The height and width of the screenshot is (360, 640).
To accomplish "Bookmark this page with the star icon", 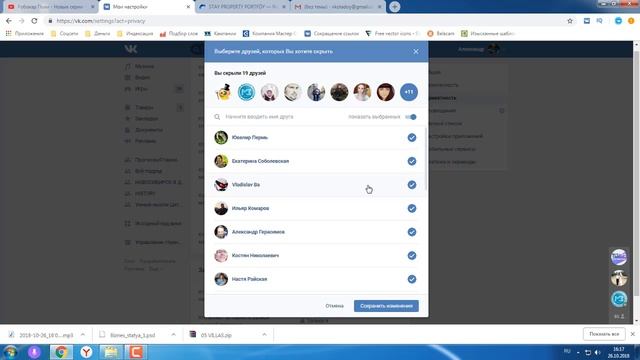I will (x=570, y=21).
